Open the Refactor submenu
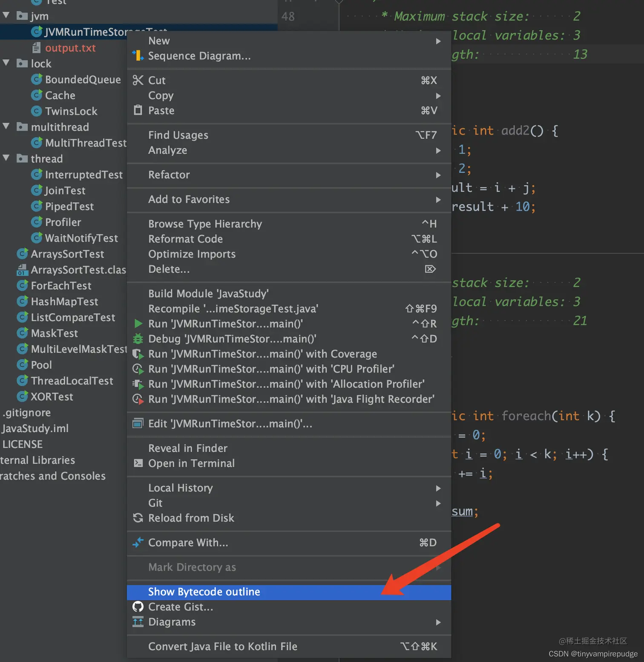644x662 pixels. tap(289, 175)
